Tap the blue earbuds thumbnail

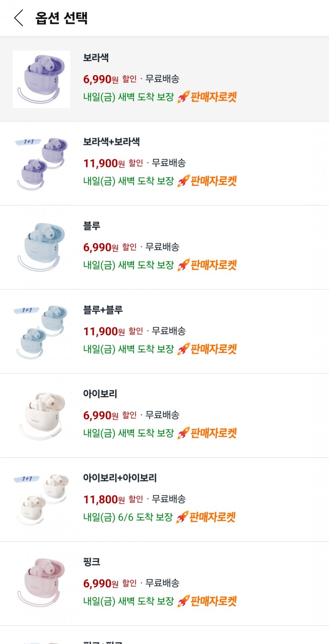pos(42,247)
